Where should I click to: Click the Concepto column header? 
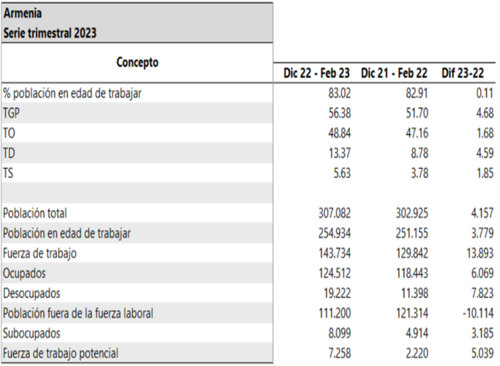[137, 63]
